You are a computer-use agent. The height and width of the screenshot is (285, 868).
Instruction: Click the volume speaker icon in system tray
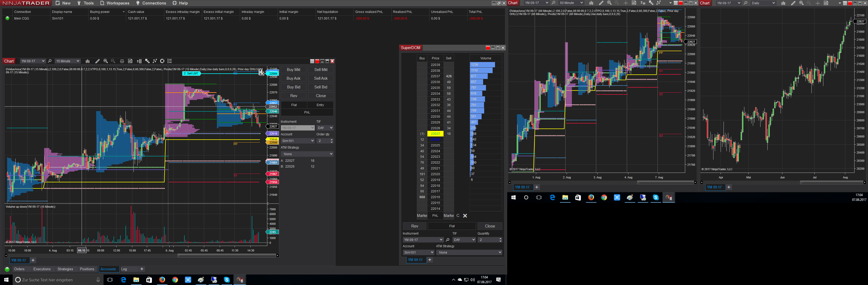click(472, 280)
